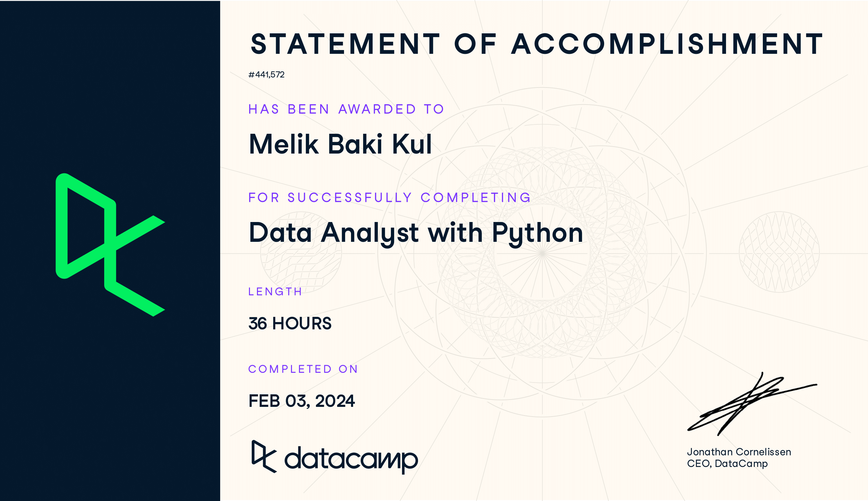
Task: Click the "For Successfully Completing" label
Action: point(390,197)
